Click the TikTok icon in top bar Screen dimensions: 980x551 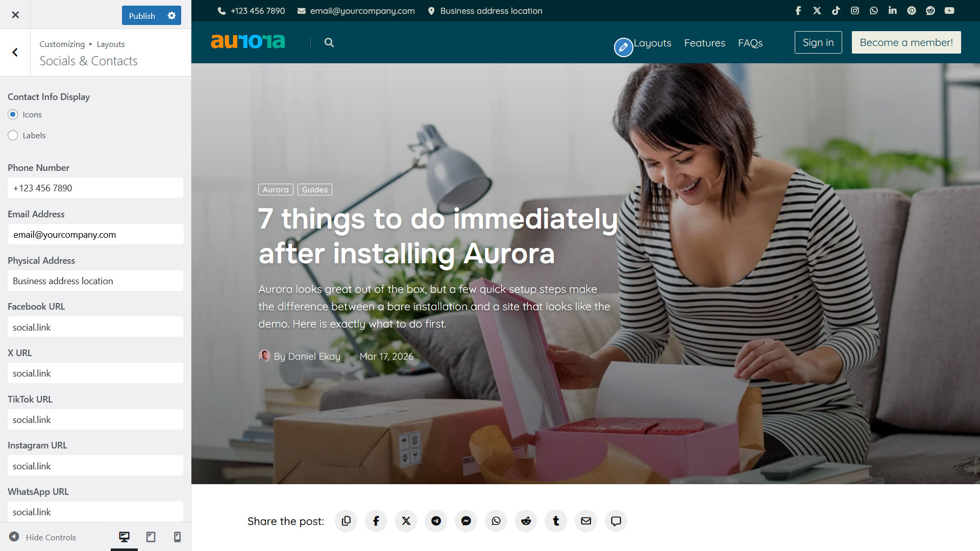pos(836,11)
